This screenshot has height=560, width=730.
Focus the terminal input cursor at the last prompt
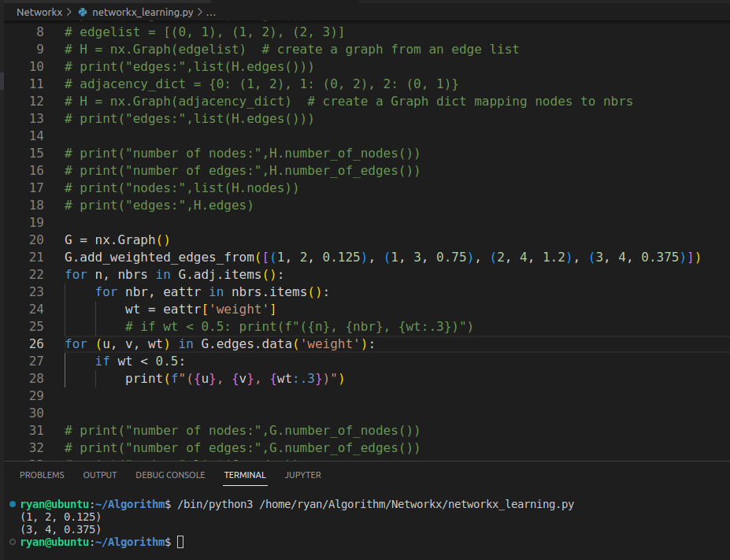(180, 542)
